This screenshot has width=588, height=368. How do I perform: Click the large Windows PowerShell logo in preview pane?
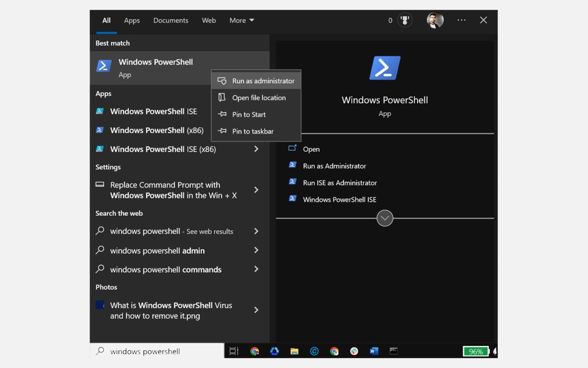pyautogui.click(x=385, y=67)
